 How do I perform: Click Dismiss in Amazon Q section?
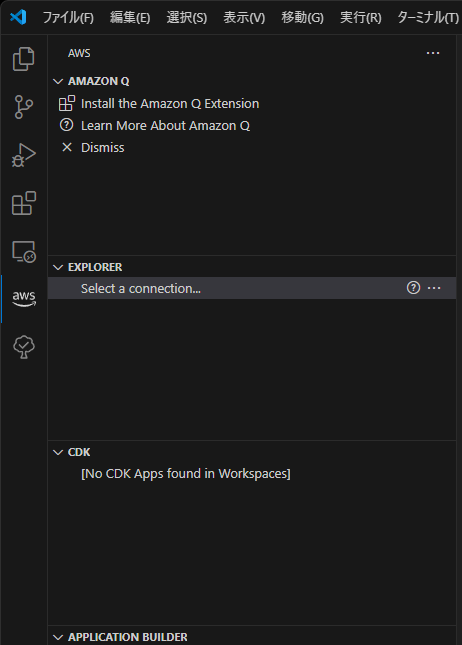point(102,148)
